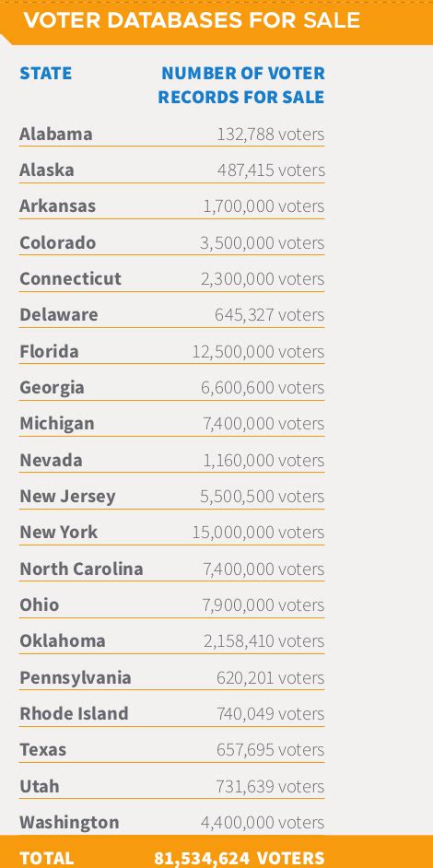Select Oklahoma's 2,158,410 voters entry
The width and height of the screenshot is (433, 868).
(x=263, y=640)
